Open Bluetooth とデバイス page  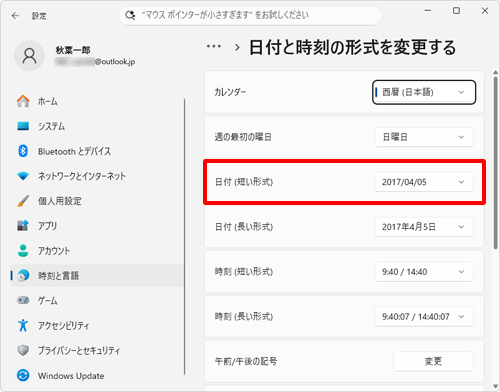pyautogui.click(x=97, y=151)
